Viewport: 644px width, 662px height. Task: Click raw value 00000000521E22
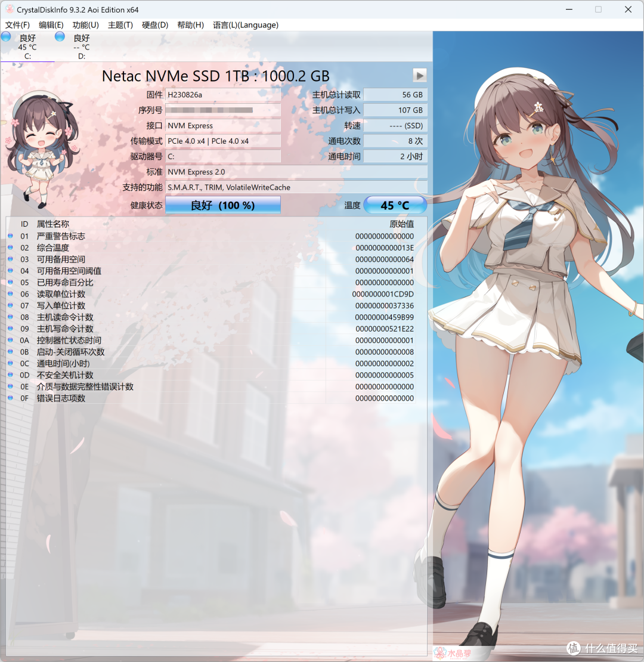(x=385, y=329)
